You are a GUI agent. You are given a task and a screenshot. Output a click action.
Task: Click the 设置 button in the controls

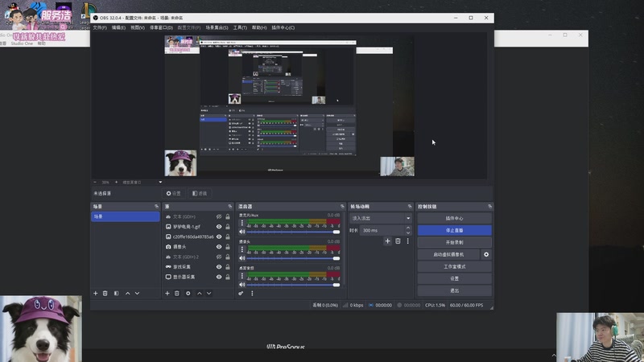point(454,278)
